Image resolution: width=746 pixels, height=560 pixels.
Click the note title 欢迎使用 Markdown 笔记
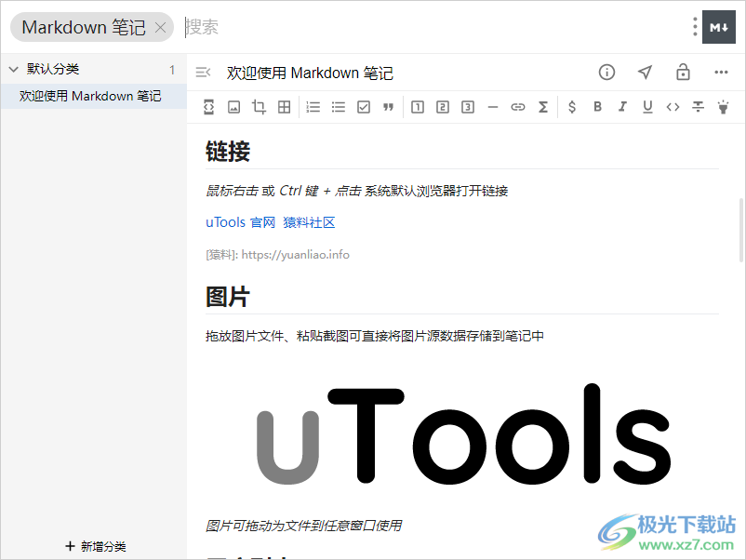point(310,73)
